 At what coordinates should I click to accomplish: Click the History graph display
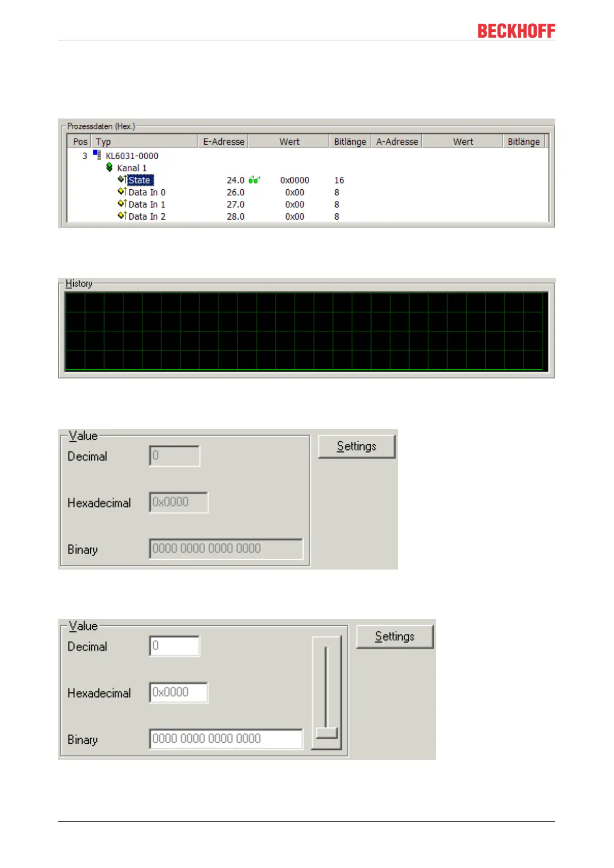306,331
